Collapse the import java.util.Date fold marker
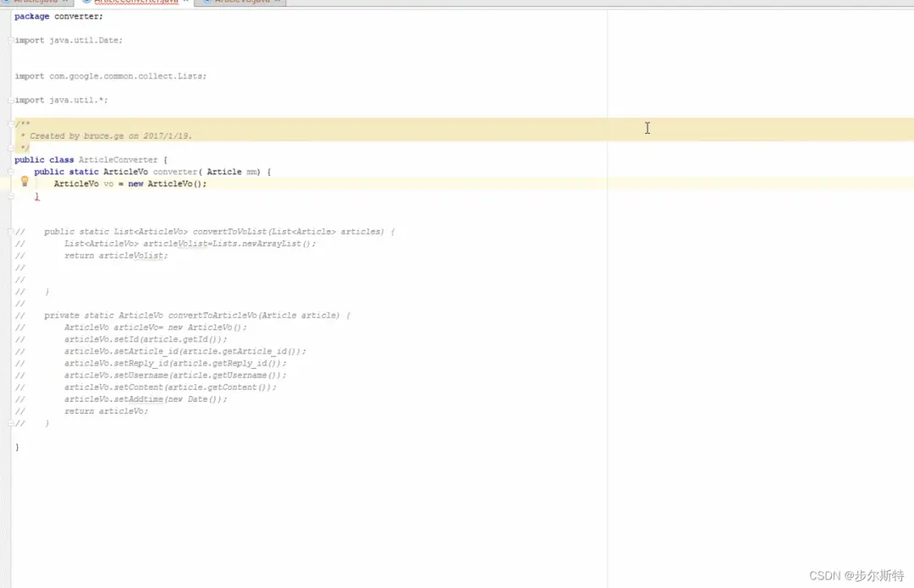Viewport: 914px width, 588px height. click(x=10, y=41)
